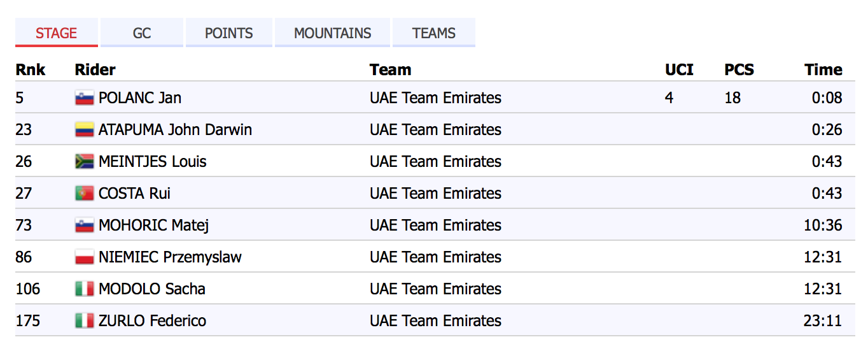Click Italian flag beside ZURLO Federico
This screenshot has height=351, width=868.
click(x=84, y=321)
